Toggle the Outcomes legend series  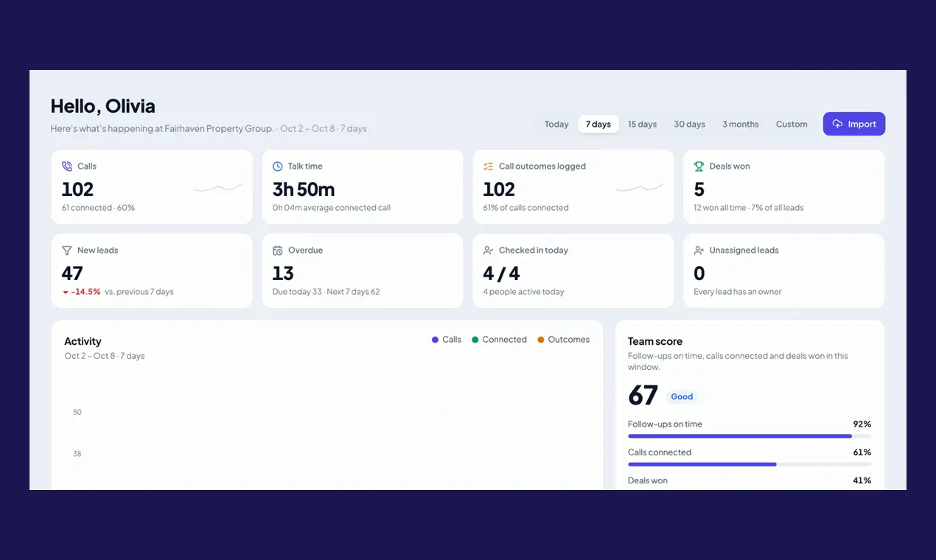[x=564, y=340]
